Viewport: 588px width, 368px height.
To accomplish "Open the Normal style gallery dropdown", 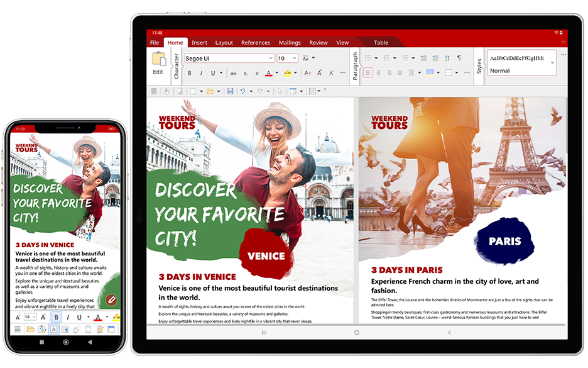I will point(552,63).
